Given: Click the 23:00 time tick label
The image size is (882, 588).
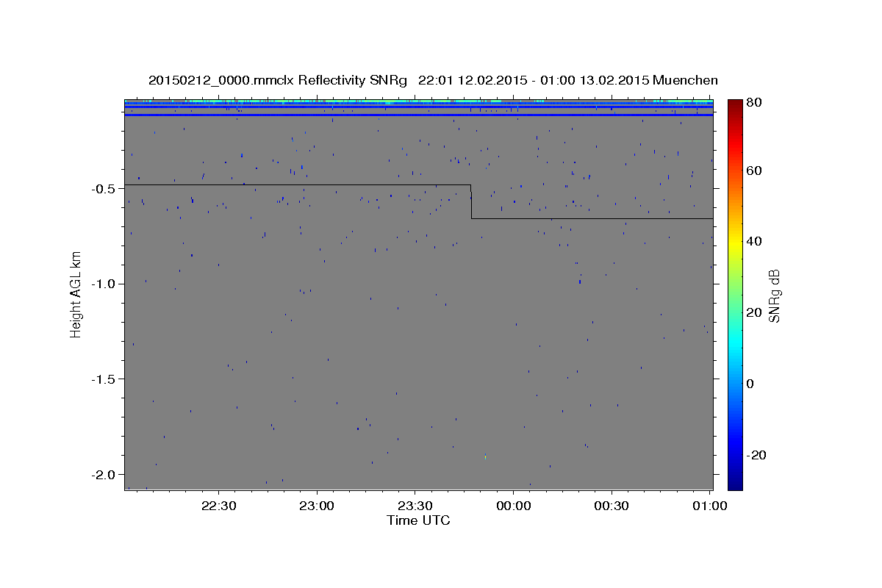Looking at the screenshot, I should point(317,506).
